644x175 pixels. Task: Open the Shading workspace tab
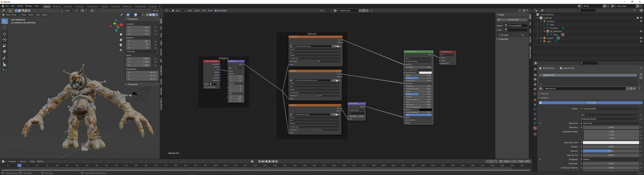pos(105,7)
